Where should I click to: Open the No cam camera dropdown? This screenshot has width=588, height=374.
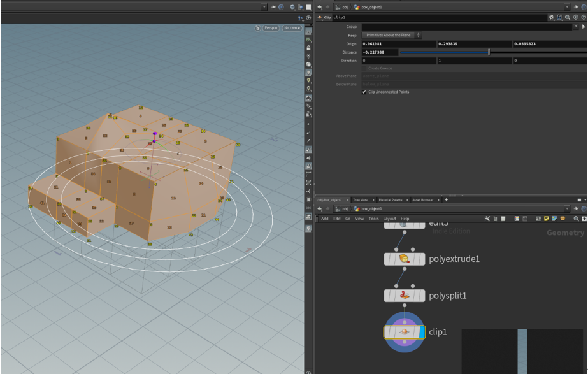click(292, 28)
